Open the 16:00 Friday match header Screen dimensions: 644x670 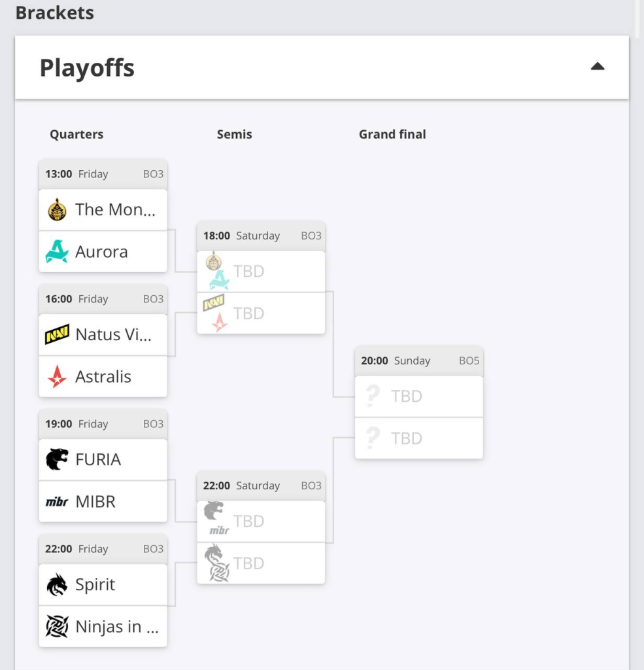(x=103, y=299)
